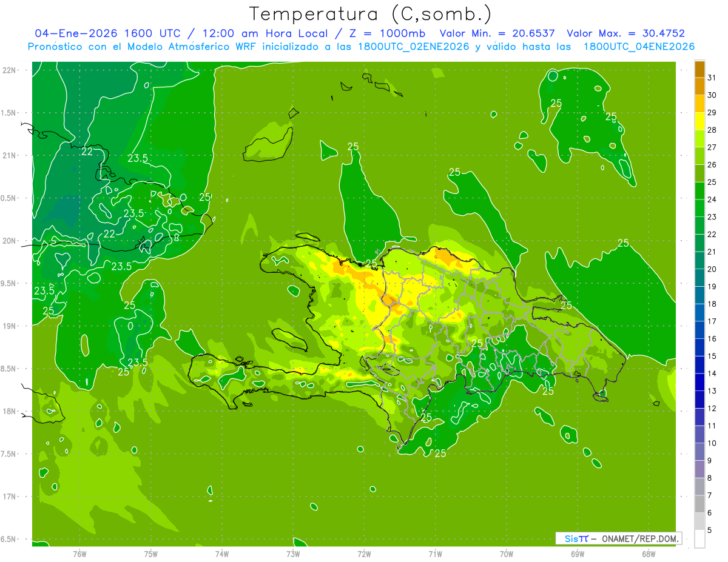Screen dimensions: 728x562
Task: Click the "19N" latitude axis label
Action: click(10, 326)
